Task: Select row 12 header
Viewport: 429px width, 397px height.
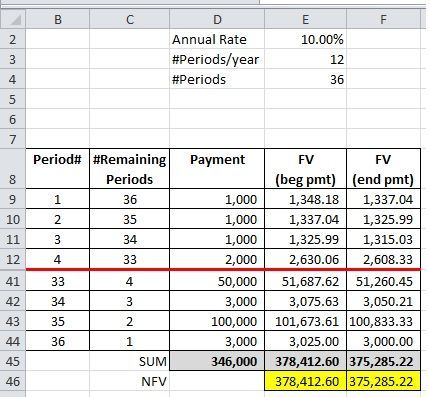Action: (13, 259)
